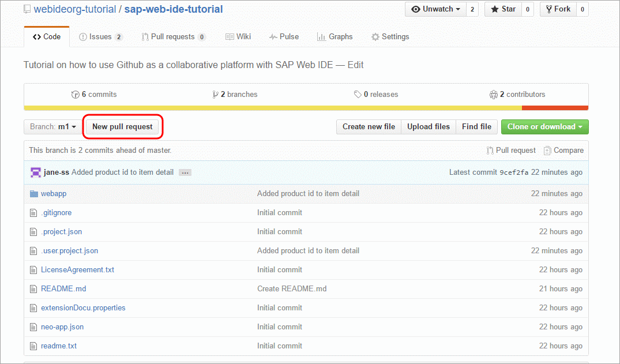View the 0 releases
This screenshot has width=620, height=364.
coord(376,95)
